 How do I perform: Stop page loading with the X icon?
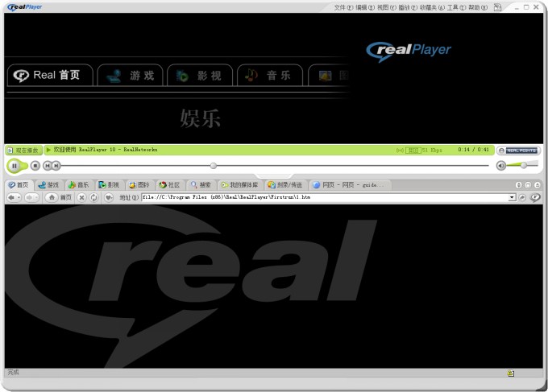coord(81,197)
